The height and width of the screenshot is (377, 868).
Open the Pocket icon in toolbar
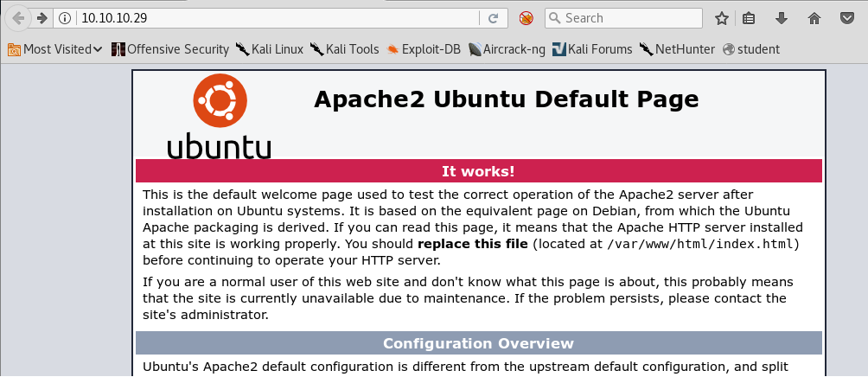(x=846, y=18)
